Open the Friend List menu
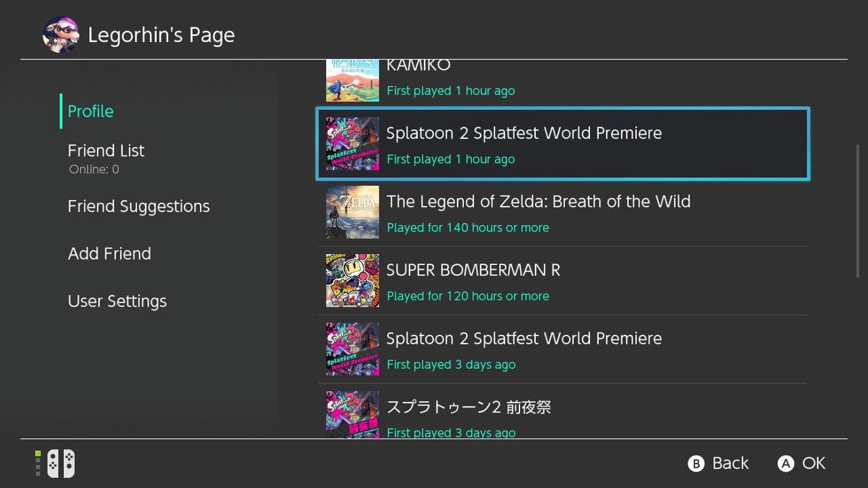Screen dimensions: 868x488 [x=106, y=150]
